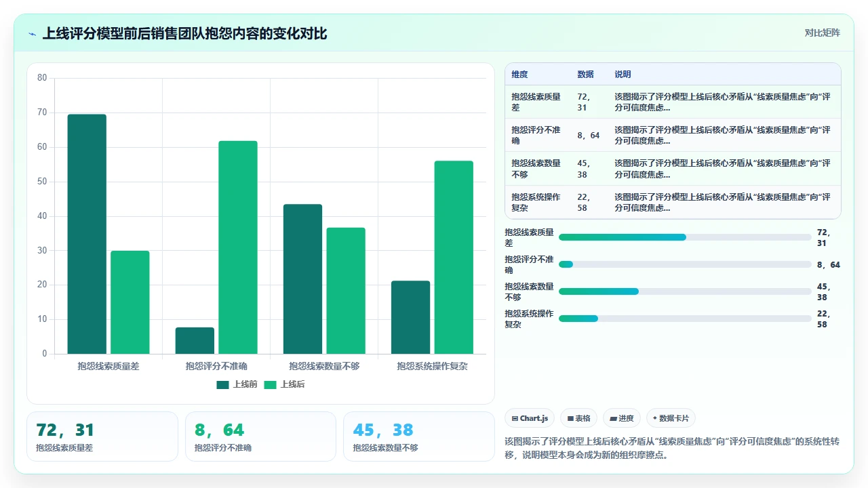868x488 pixels.
Task: Click the 抱怨系统操作复杂 progress bar
Action: point(685,319)
